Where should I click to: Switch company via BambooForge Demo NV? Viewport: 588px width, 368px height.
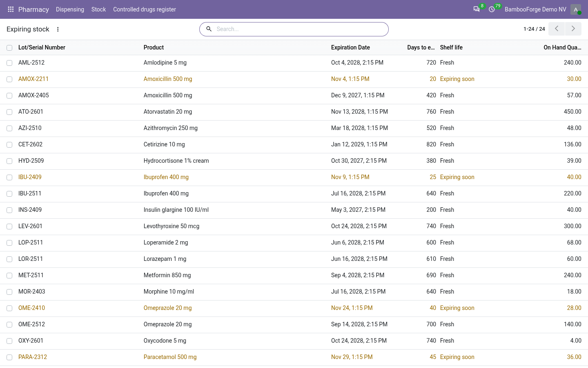(535, 9)
